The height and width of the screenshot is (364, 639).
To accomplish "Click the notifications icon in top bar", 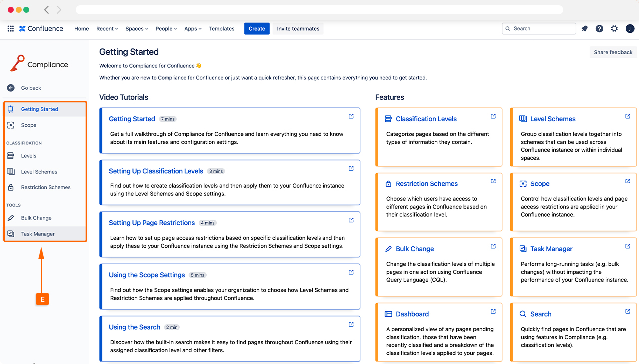I will [584, 29].
